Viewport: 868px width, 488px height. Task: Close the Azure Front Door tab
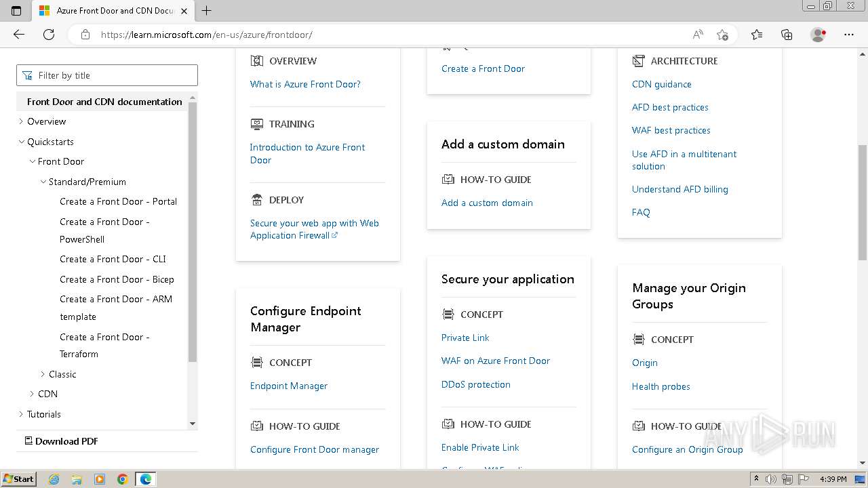click(x=185, y=11)
